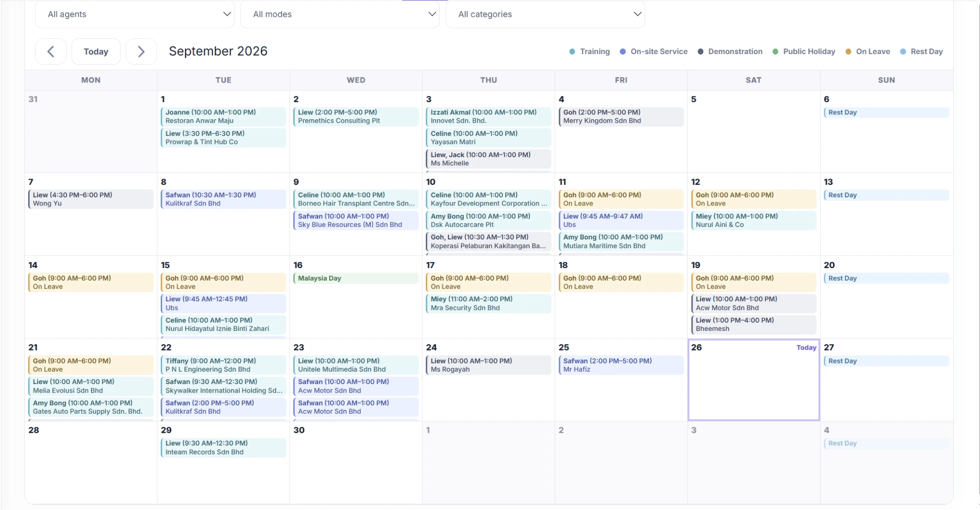Click the On Leave legend label
Image resolution: width=980 pixels, height=510 pixels.
coord(873,51)
